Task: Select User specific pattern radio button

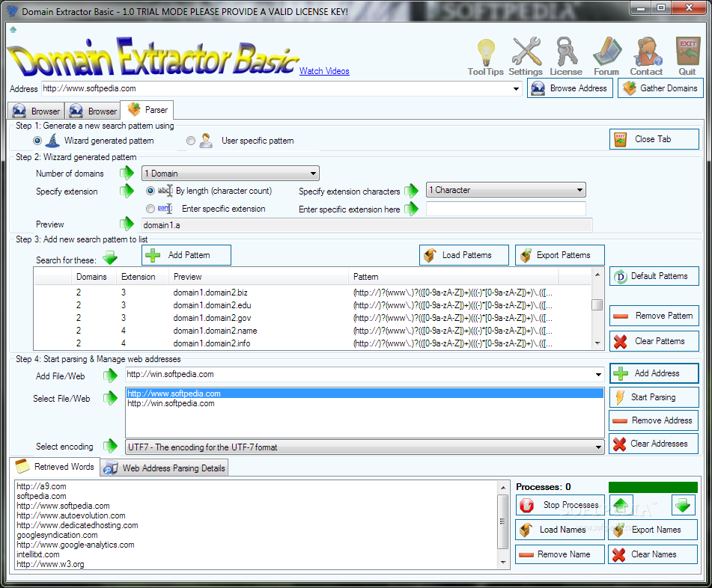Action: click(x=191, y=141)
